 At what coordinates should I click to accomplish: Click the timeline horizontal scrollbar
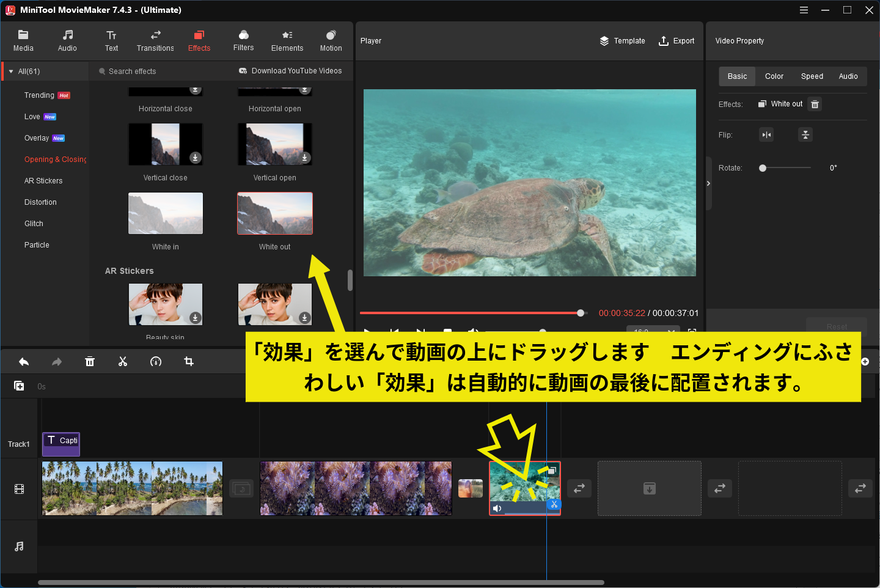coord(321,582)
